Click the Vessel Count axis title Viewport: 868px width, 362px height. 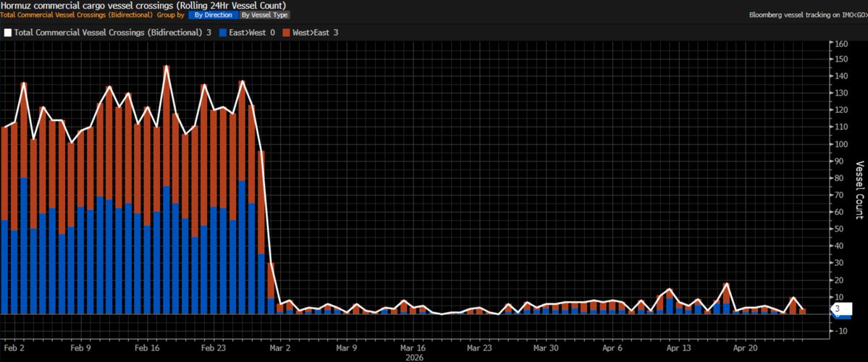pos(860,189)
